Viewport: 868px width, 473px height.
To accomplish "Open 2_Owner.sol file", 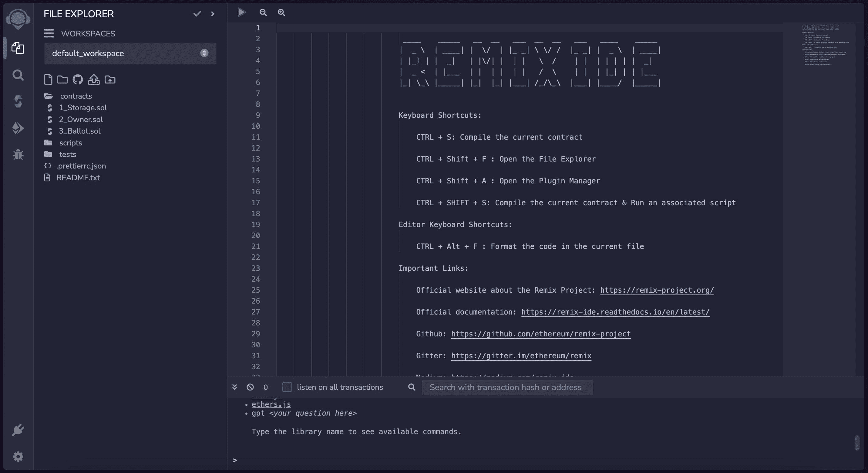I will (81, 119).
